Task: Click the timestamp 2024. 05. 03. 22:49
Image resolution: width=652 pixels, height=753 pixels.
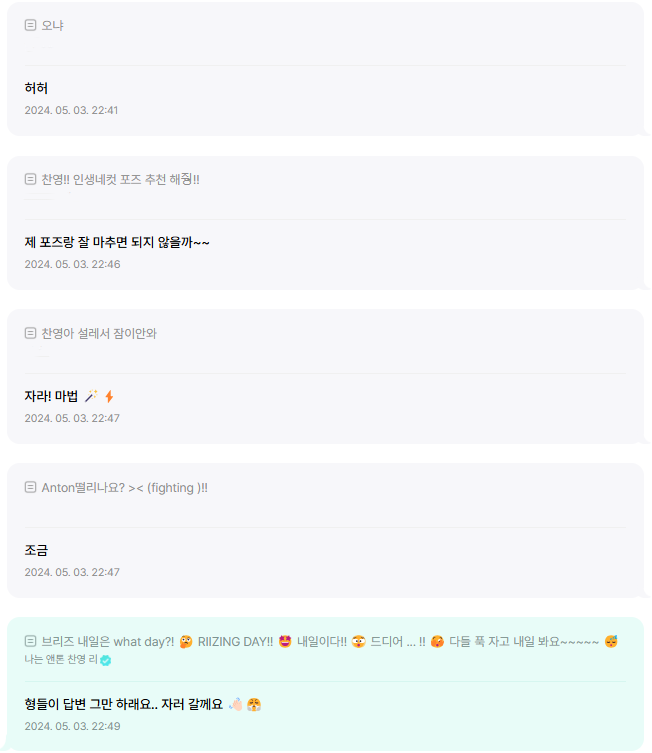Action: pyautogui.click(x=72, y=726)
